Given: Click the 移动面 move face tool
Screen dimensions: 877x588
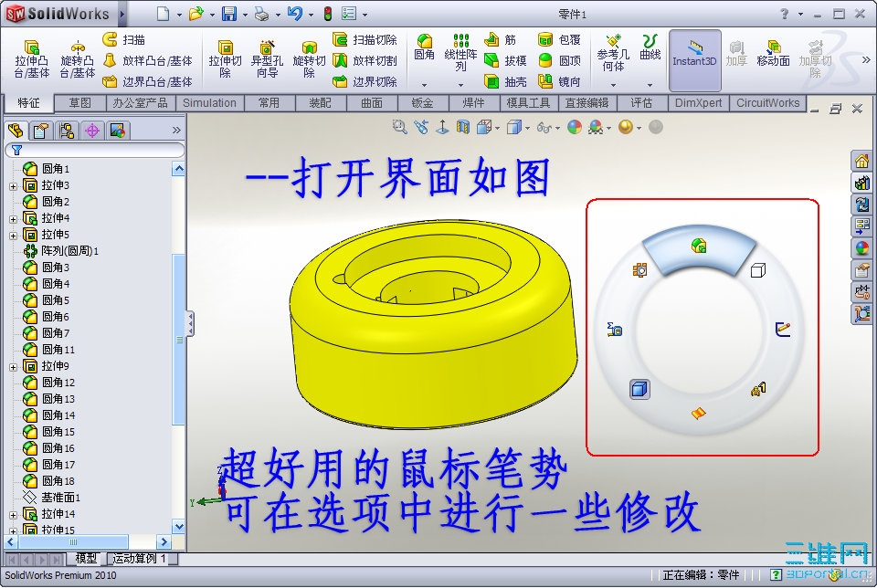Looking at the screenshot, I should pos(773,54).
